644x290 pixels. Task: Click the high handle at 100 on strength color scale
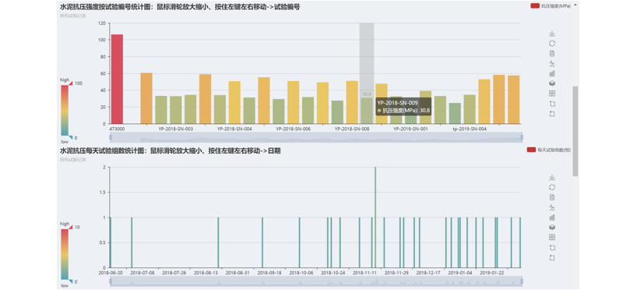pos(70,83)
